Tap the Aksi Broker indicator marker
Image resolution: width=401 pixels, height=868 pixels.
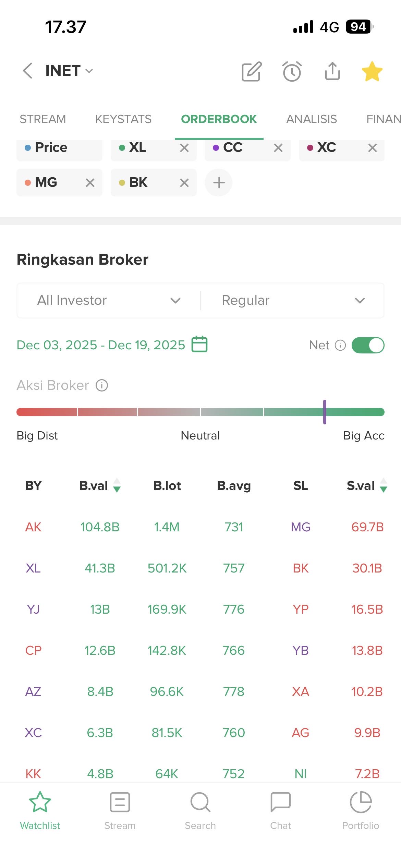(x=325, y=412)
